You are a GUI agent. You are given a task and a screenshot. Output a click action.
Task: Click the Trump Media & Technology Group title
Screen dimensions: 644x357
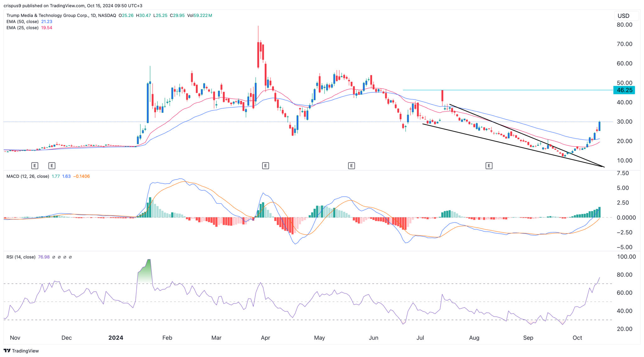click(48, 15)
